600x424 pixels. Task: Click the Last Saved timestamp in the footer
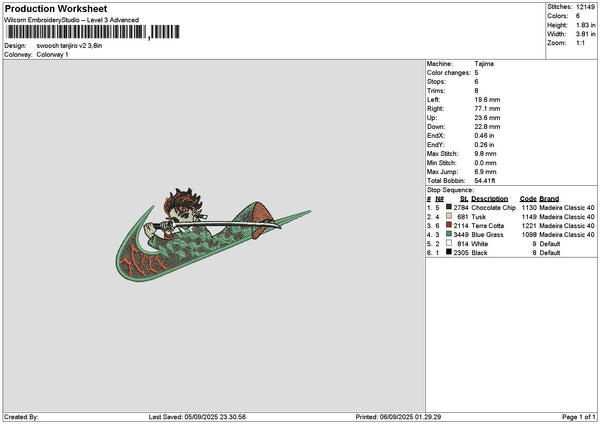197,417
